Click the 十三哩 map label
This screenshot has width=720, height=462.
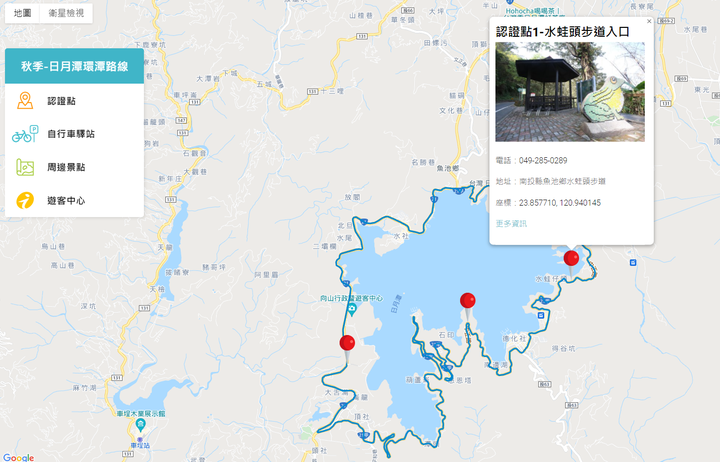(332, 91)
